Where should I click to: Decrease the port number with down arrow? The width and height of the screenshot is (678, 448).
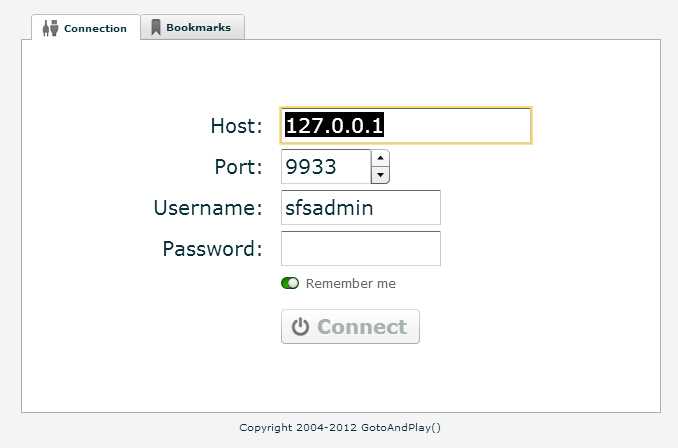click(381, 175)
